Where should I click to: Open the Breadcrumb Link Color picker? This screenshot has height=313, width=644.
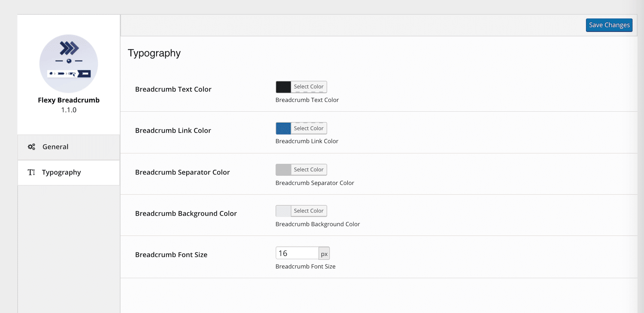pyautogui.click(x=309, y=128)
